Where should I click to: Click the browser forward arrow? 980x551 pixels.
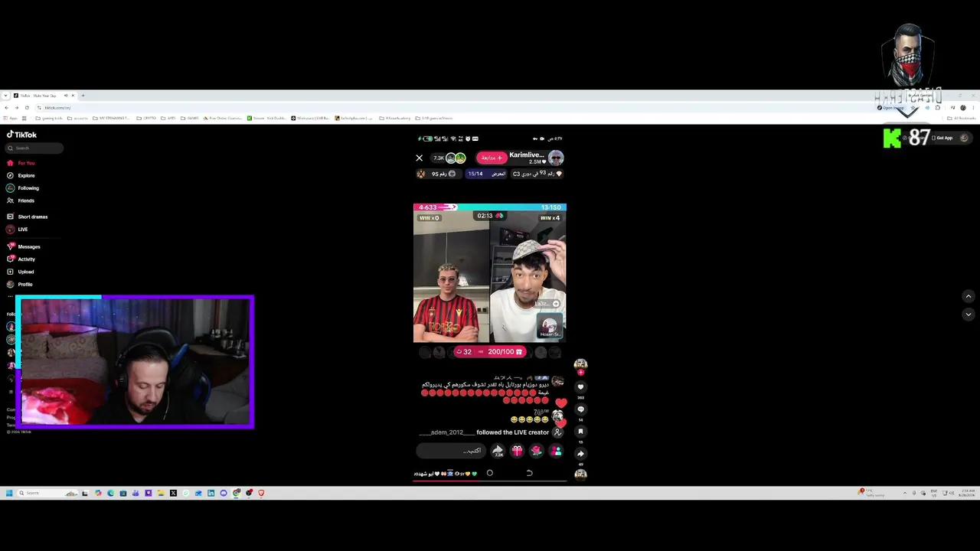point(16,108)
